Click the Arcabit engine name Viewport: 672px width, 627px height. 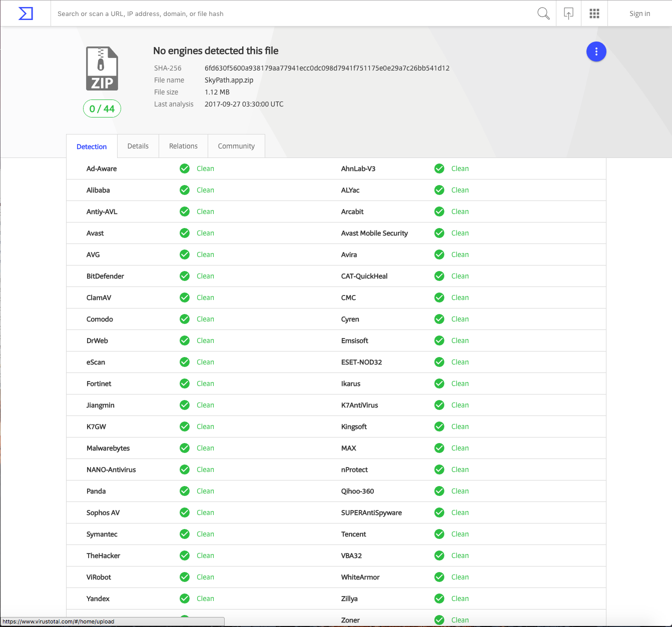352,211
